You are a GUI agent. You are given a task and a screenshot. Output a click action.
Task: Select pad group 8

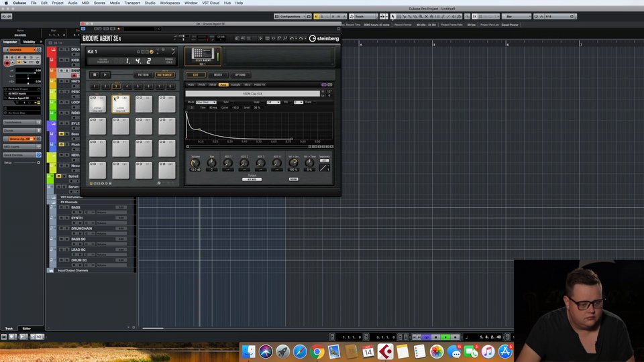point(170,86)
